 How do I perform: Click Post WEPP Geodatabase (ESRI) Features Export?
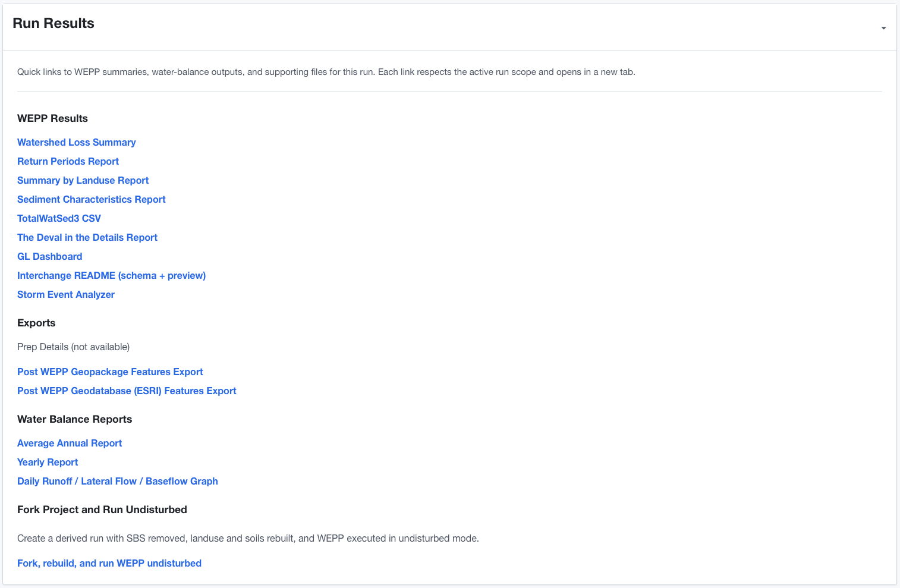(127, 391)
